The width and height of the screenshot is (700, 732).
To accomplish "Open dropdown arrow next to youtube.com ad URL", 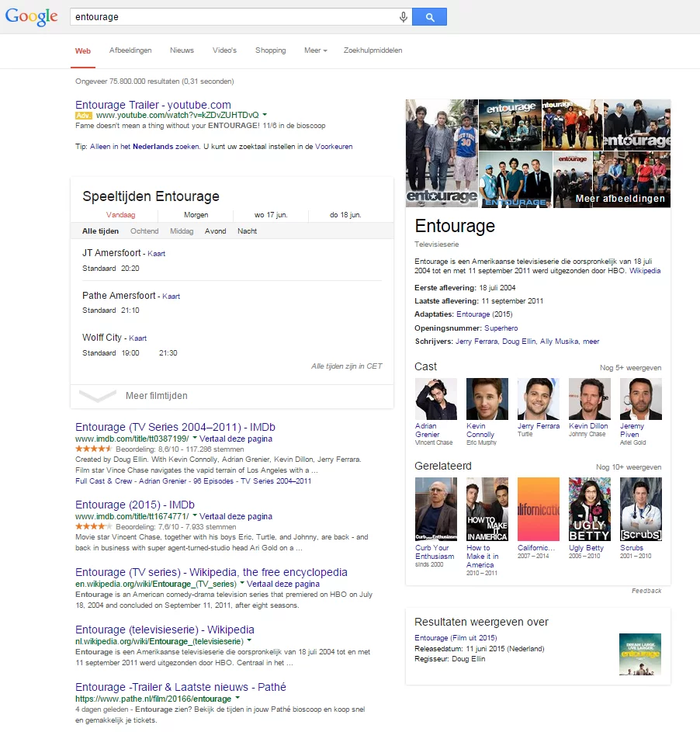I will point(265,115).
